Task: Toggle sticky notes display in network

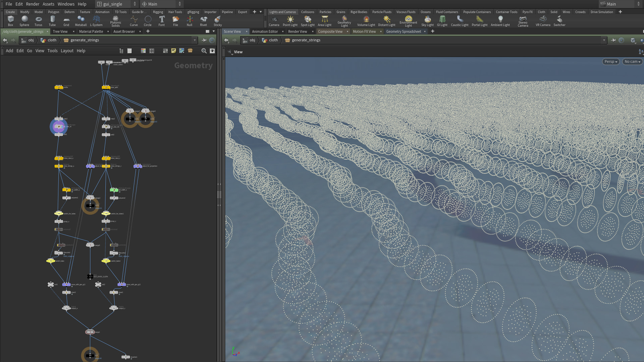Action: [173, 51]
